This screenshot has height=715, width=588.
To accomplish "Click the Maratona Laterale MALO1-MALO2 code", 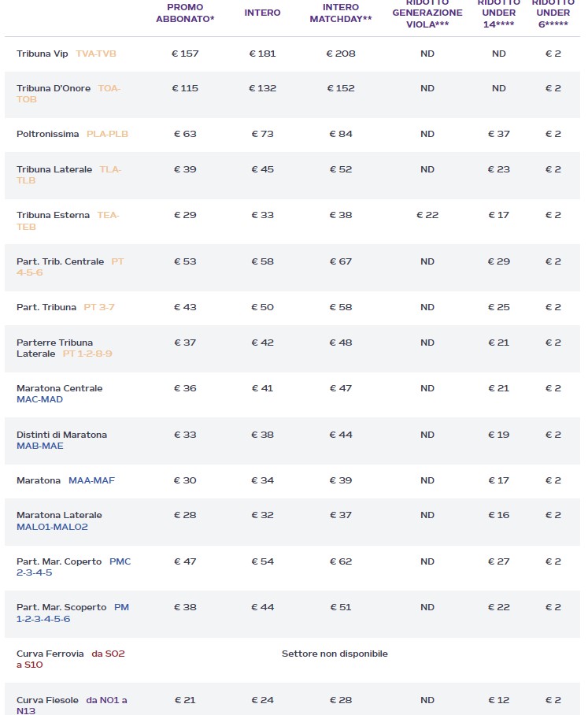I will tap(52, 527).
